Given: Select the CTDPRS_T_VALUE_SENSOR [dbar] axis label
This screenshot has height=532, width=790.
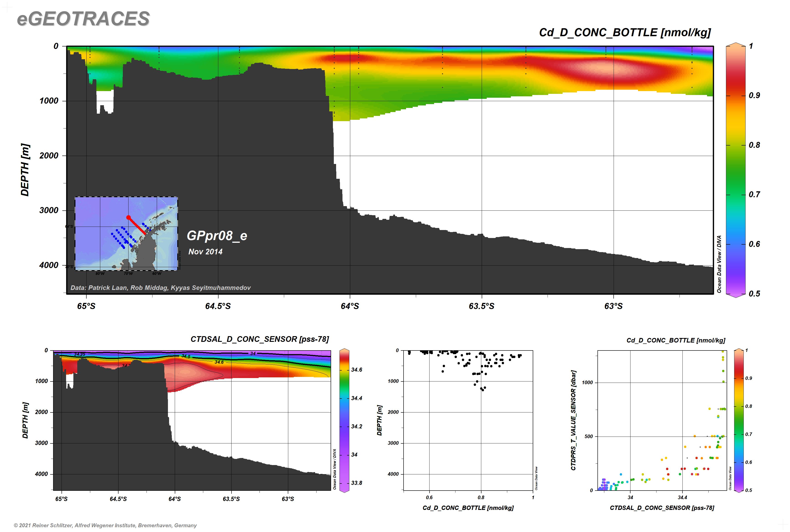Looking at the screenshot, I should 573,420.
